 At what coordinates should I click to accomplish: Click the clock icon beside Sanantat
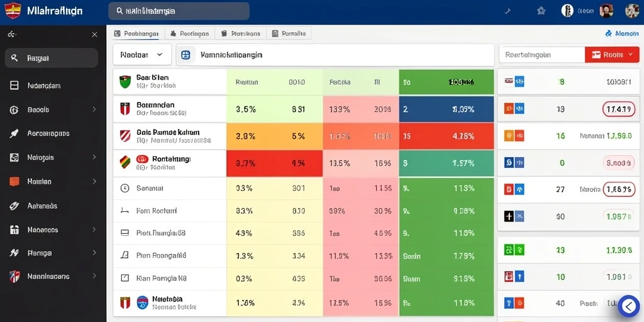click(x=125, y=188)
